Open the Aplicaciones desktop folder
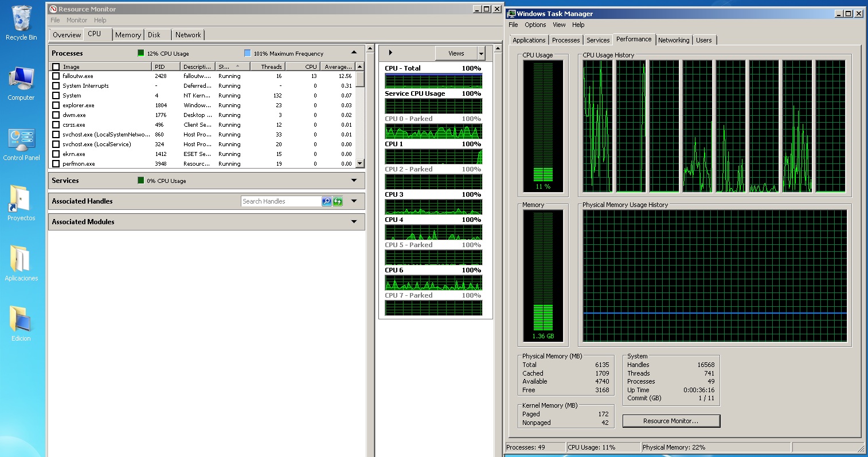Image resolution: width=868 pixels, height=457 pixels. click(x=21, y=264)
